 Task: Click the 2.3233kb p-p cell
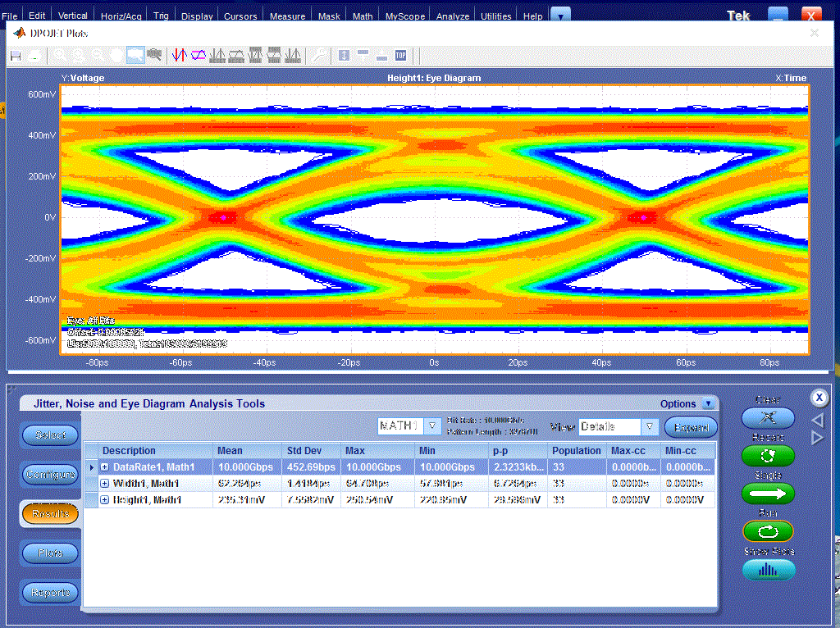point(518,466)
